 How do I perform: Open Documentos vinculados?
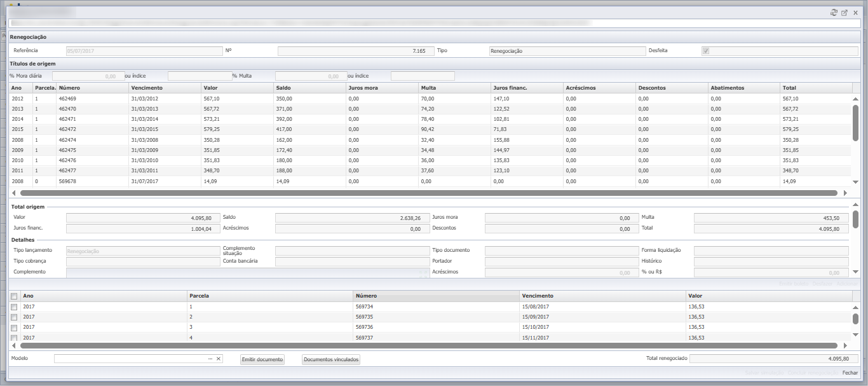point(331,359)
